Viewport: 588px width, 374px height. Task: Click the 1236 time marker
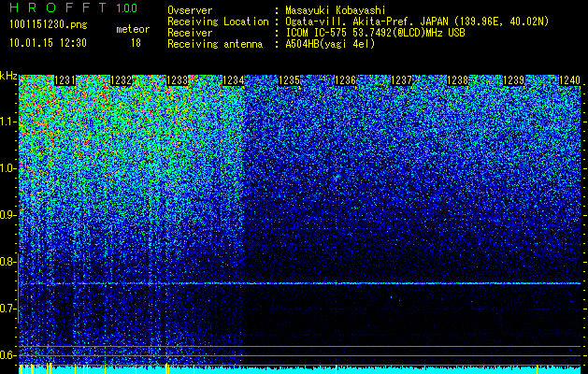coord(345,80)
